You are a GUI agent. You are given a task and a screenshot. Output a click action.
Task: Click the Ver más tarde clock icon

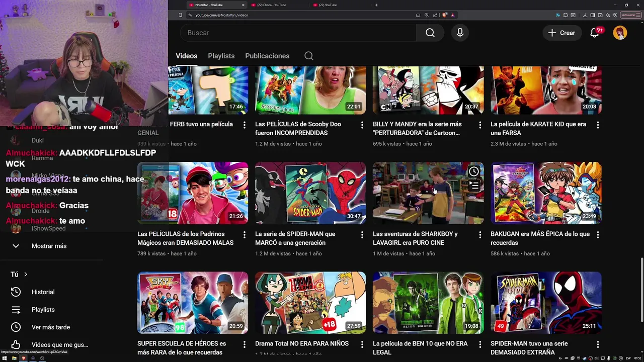[16, 327]
